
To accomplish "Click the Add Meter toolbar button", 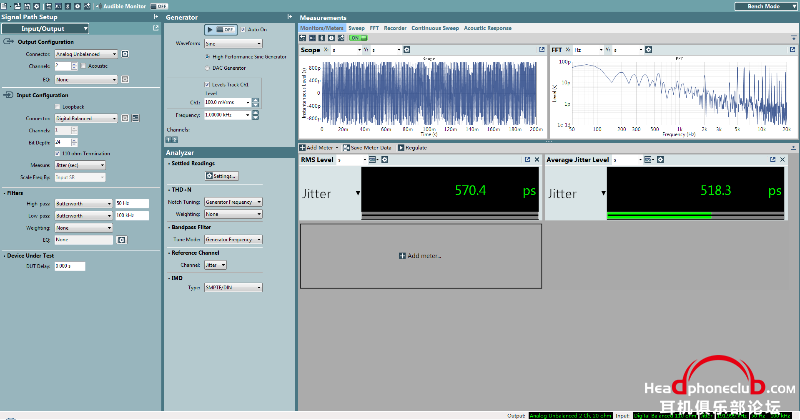I will click(x=319, y=148).
